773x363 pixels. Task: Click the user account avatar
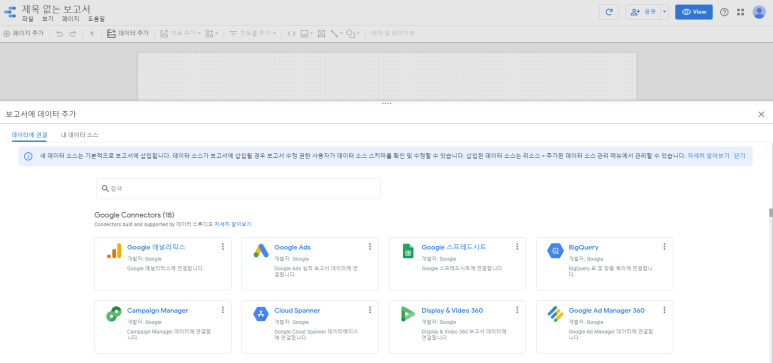pos(759,12)
